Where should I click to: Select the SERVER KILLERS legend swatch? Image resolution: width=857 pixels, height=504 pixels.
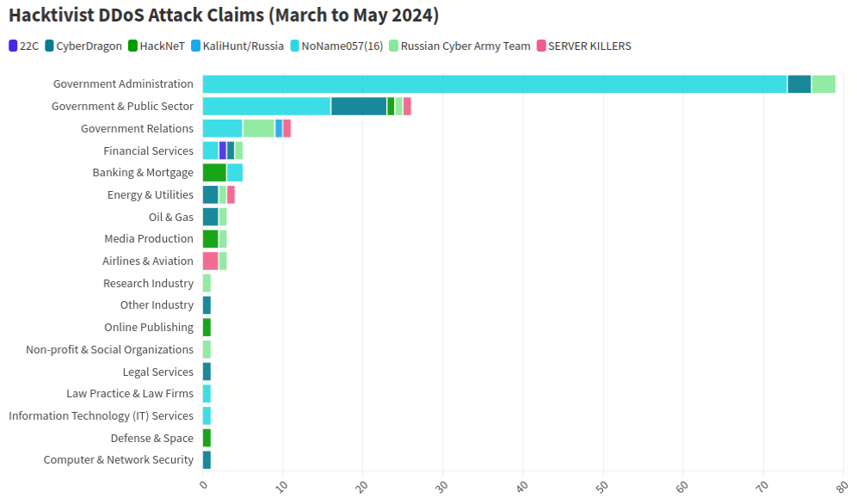click(541, 46)
